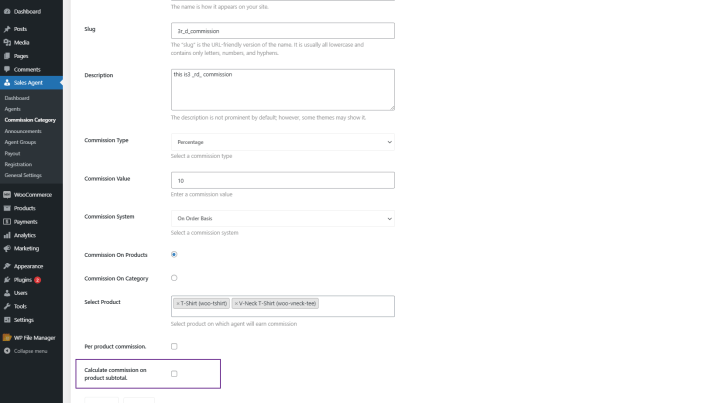Go to General Settings submenu item
Screen dimensions: 704x403
tap(23, 175)
